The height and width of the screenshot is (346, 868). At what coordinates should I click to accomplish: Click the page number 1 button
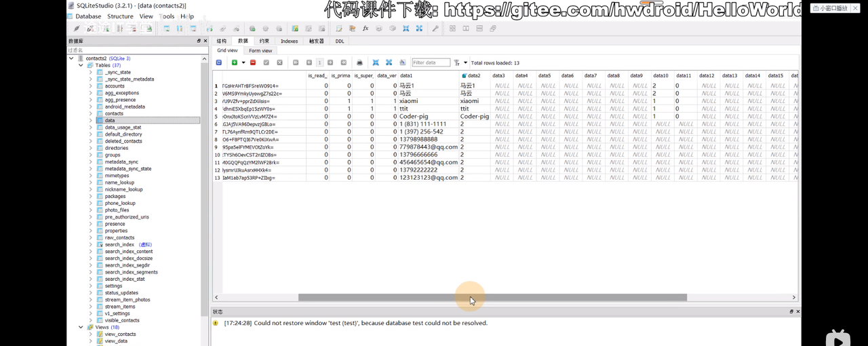(319, 62)
